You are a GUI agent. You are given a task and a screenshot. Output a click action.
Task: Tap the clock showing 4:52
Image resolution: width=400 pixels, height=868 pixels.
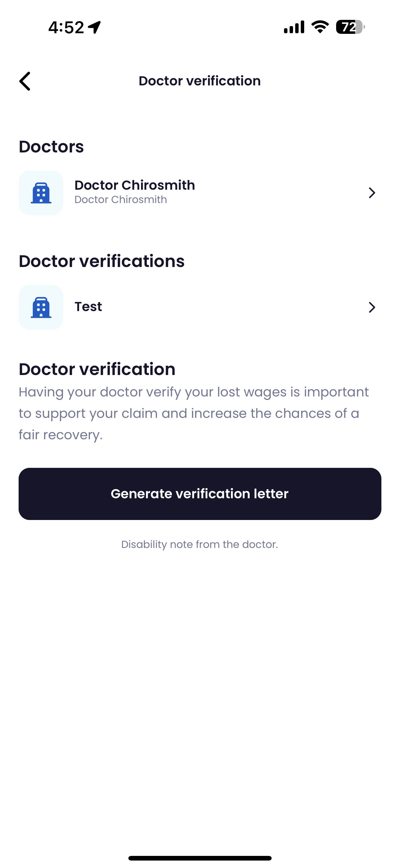tap(66, 28)
